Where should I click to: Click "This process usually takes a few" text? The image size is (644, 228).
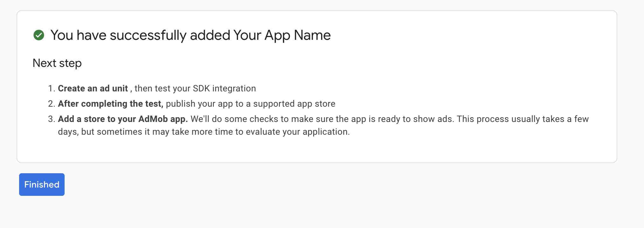(x=522, y=119)
